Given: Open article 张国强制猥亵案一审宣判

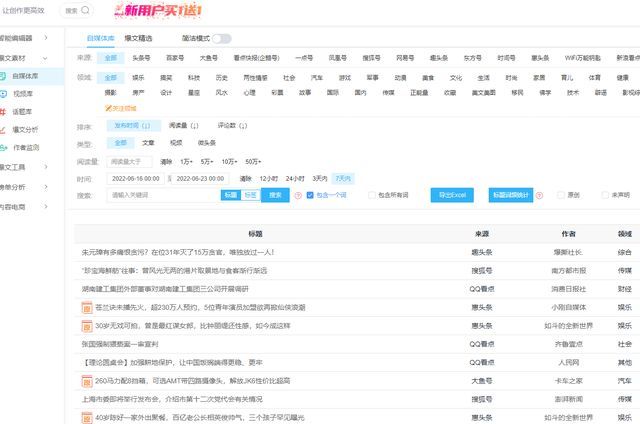Looking at the screenshot, I should point(120,344).
